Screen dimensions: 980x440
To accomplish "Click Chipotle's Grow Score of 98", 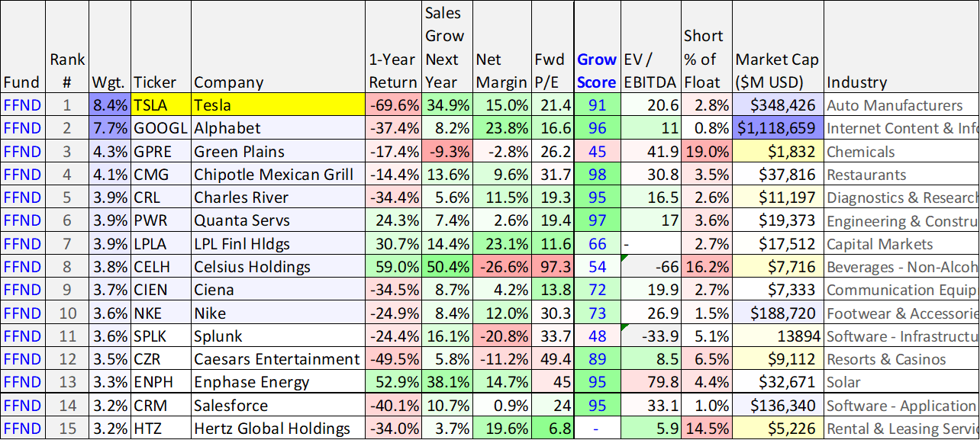I will coord(597,175).
